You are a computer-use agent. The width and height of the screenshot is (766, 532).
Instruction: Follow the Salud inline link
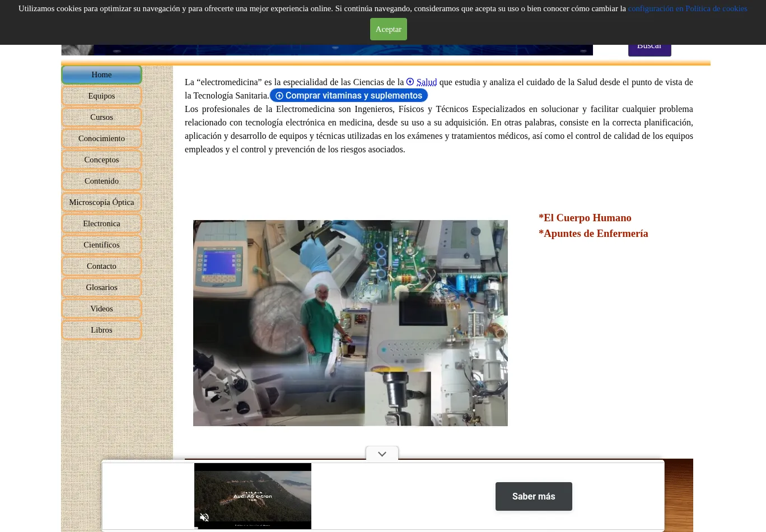(426, 82)
